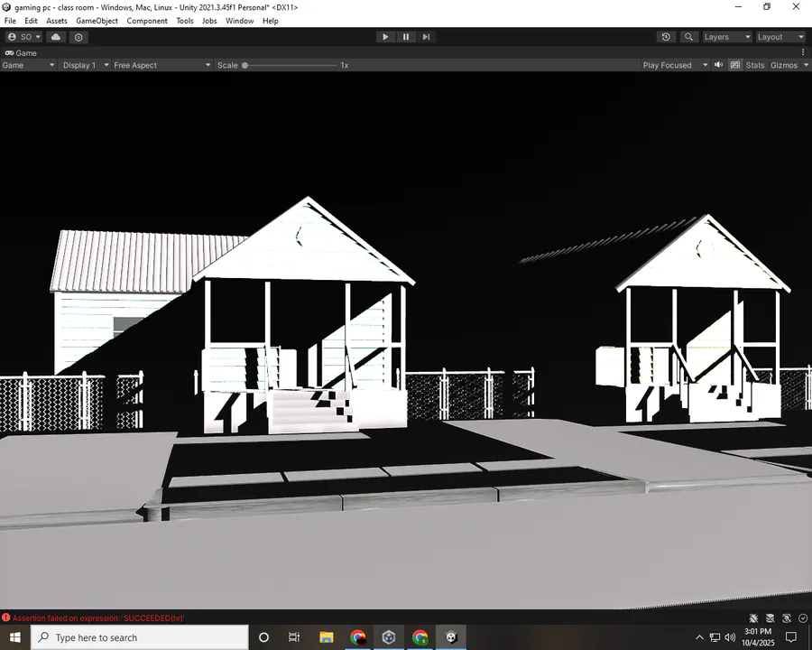Click Unity logo in title bar
Image resolution: width=812 pixels, height=650 pixels.
click(x=6, y=7)
